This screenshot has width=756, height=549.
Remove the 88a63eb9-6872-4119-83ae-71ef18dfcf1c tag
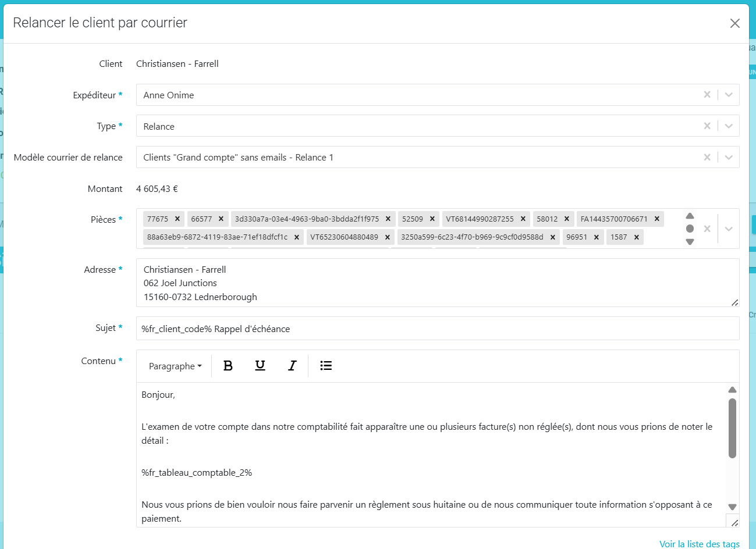(297, 237)
